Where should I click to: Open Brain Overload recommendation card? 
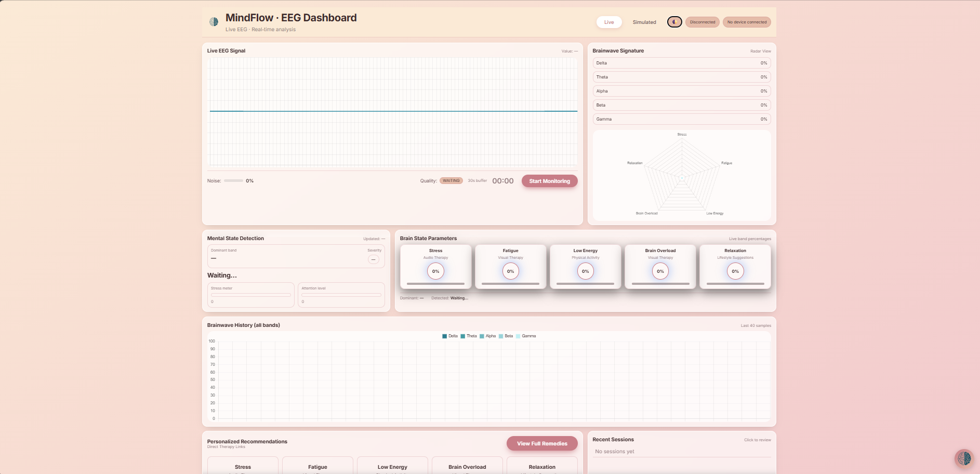(x=467, y=465)
